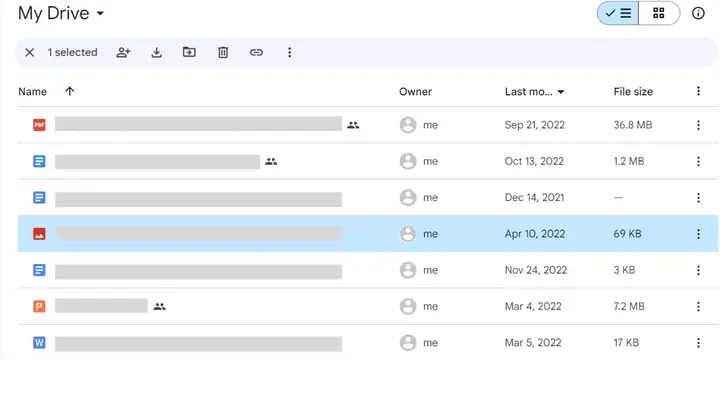
Task: Select the Docs file icon dated Nov 24, 2022
Action: tap(39, 270)
